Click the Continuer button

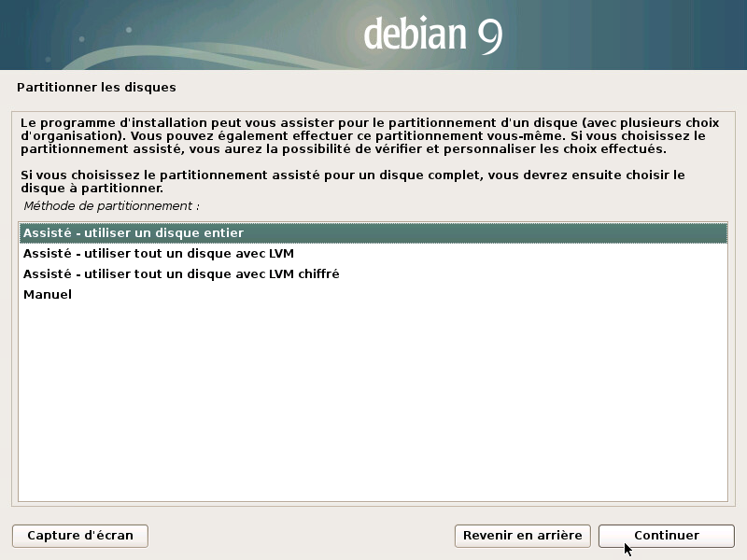tap(666, 536)
